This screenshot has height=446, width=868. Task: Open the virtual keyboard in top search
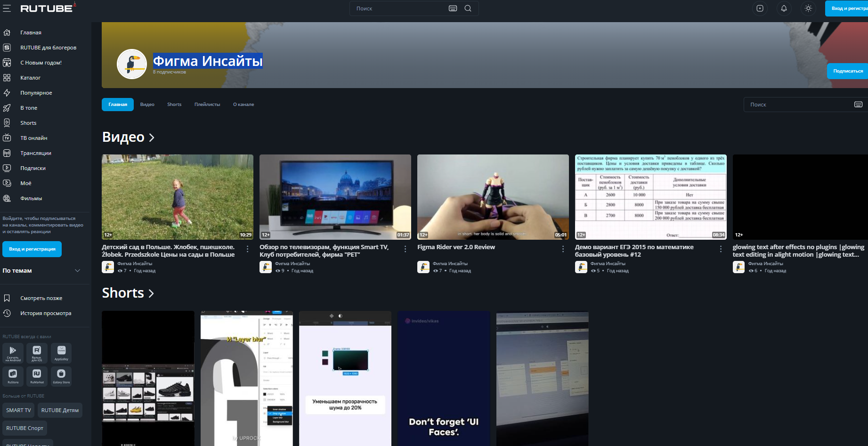[453, 8]
